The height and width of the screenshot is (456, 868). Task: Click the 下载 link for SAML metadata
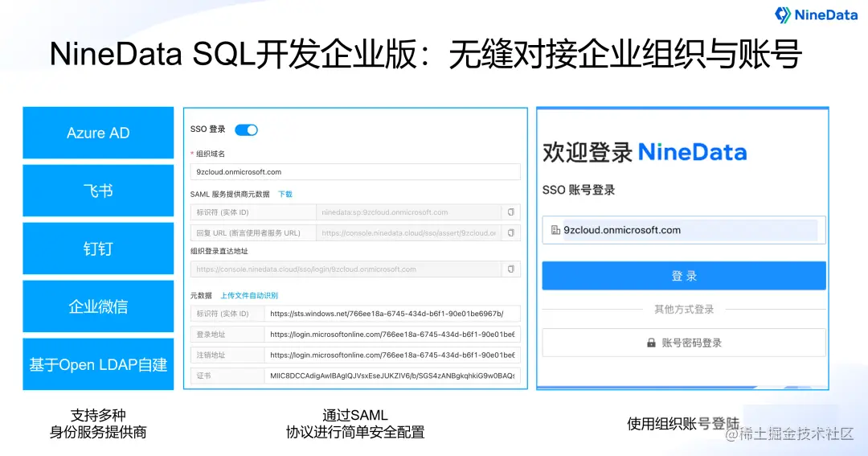click(x=285, y=194)
